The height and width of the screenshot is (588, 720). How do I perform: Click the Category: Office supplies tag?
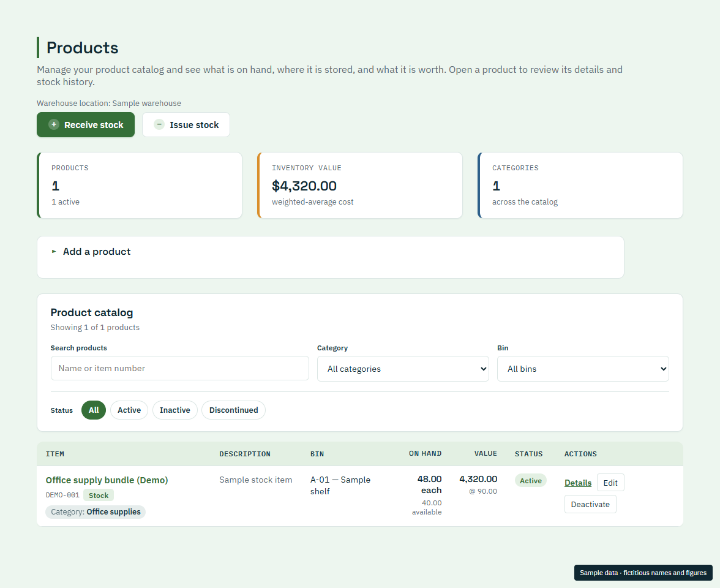96,512
